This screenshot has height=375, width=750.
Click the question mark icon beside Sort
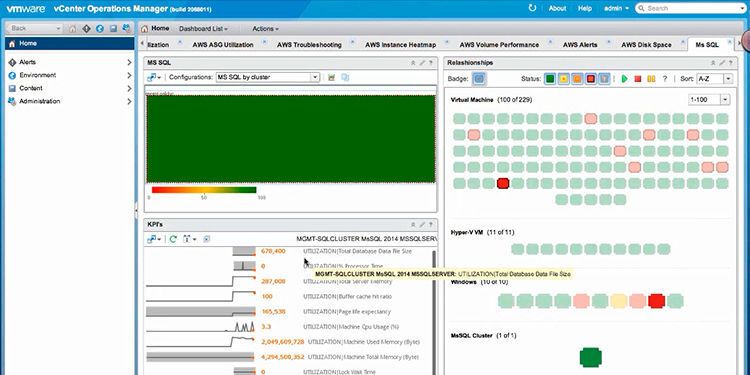point(665,79)
